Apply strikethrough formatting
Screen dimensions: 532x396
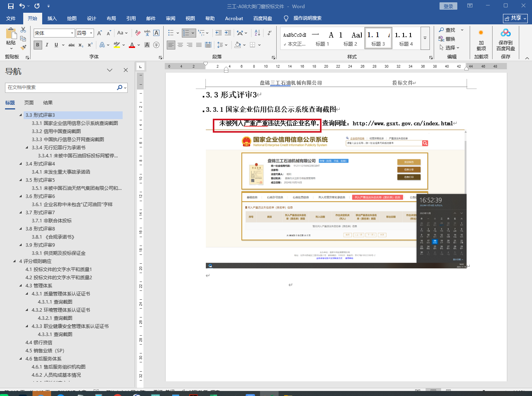[x=72, y=45]
